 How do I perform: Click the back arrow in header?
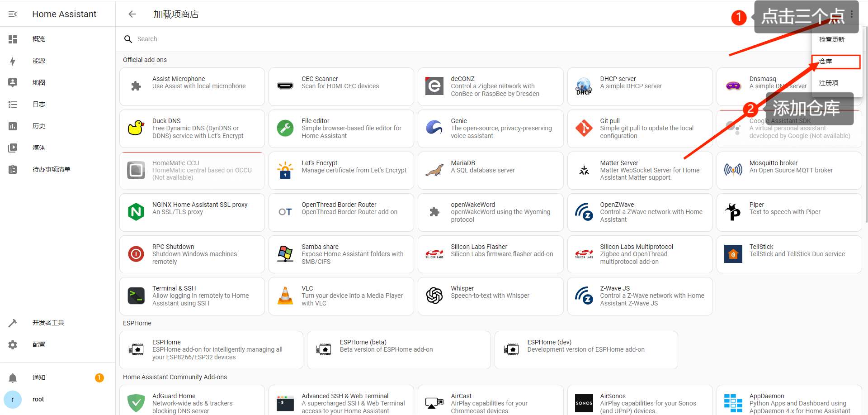132,14
